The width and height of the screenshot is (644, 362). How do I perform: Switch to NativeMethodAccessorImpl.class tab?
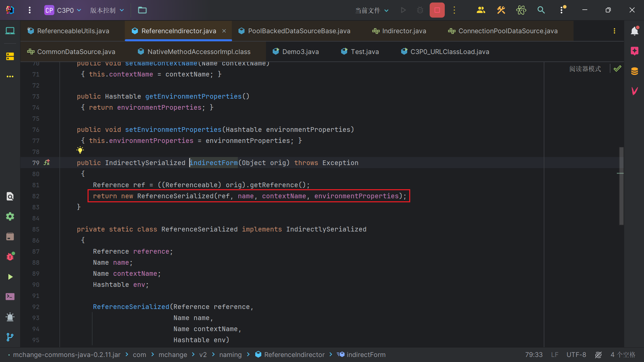pyautogui.click(x=194, y=52)
